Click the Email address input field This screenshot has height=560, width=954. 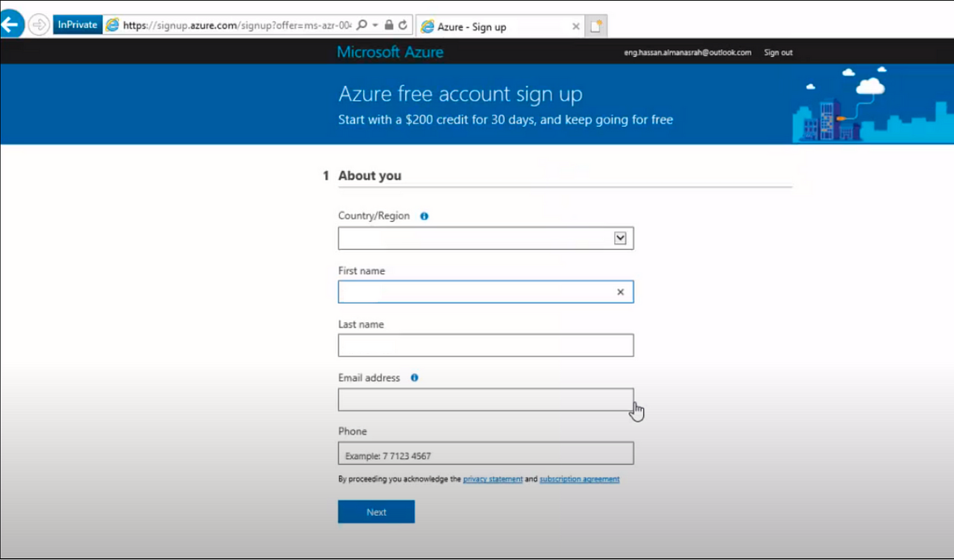point(486,399)
